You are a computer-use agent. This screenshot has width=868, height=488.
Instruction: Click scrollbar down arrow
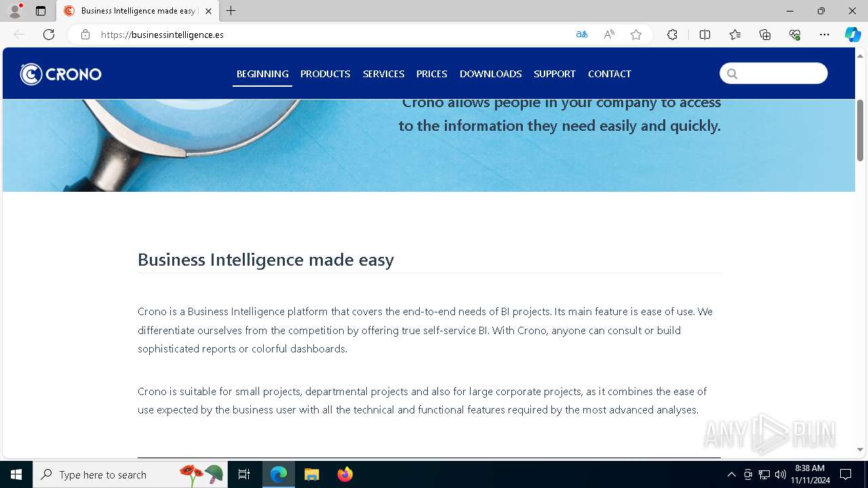tap(860, 449)
